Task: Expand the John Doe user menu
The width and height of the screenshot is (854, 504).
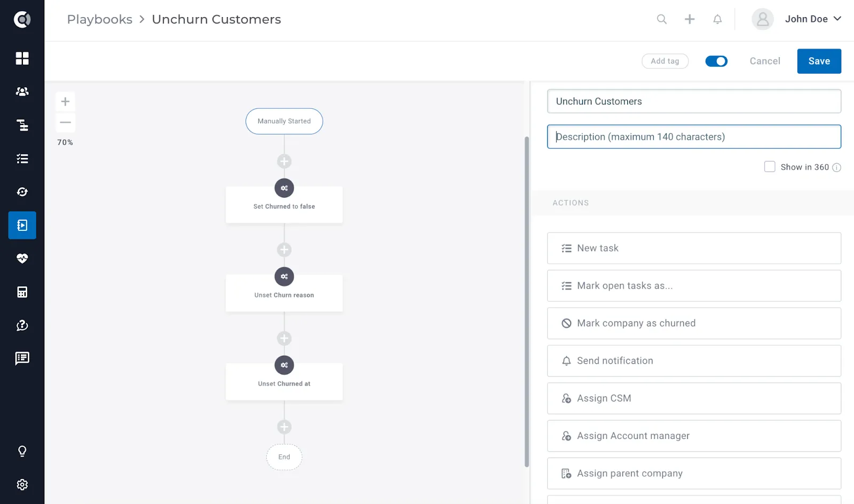Action: click(813, 19)
